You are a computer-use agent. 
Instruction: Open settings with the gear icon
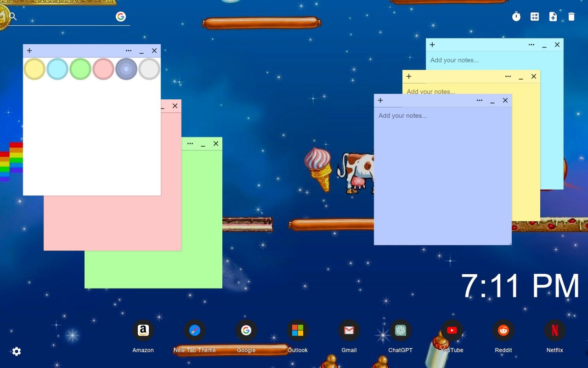[x=17, y=351]
